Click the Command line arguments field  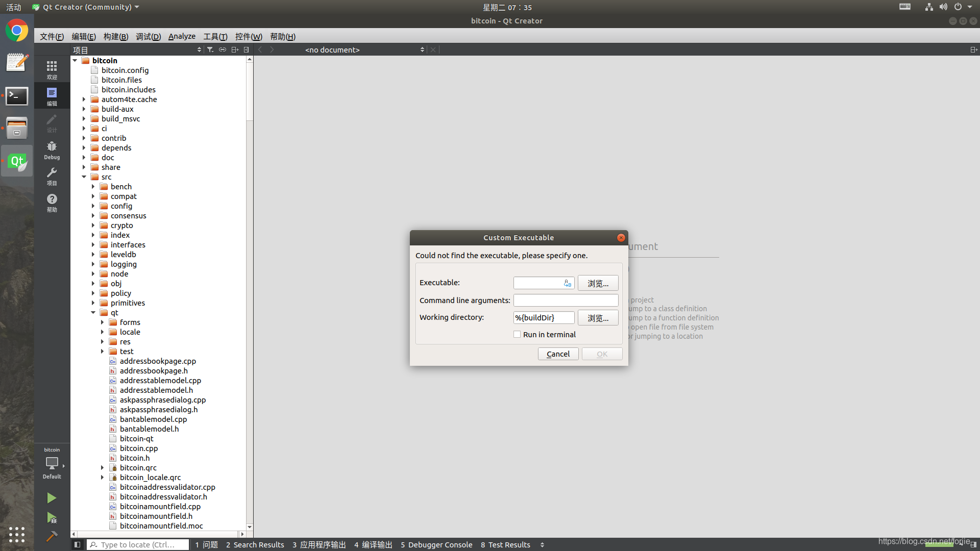(566, 300)
